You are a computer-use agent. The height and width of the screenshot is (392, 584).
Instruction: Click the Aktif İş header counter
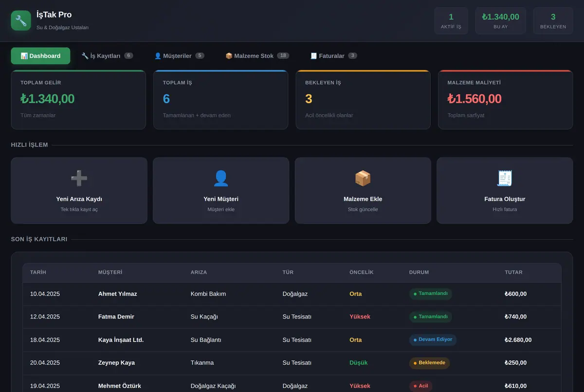[x=451, y=21]
